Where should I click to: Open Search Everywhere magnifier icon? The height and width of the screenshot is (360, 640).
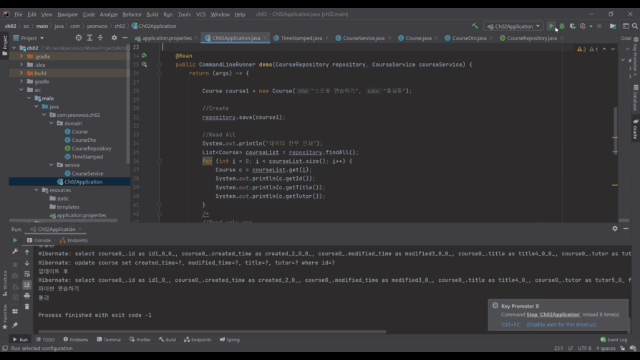[635, 26]
